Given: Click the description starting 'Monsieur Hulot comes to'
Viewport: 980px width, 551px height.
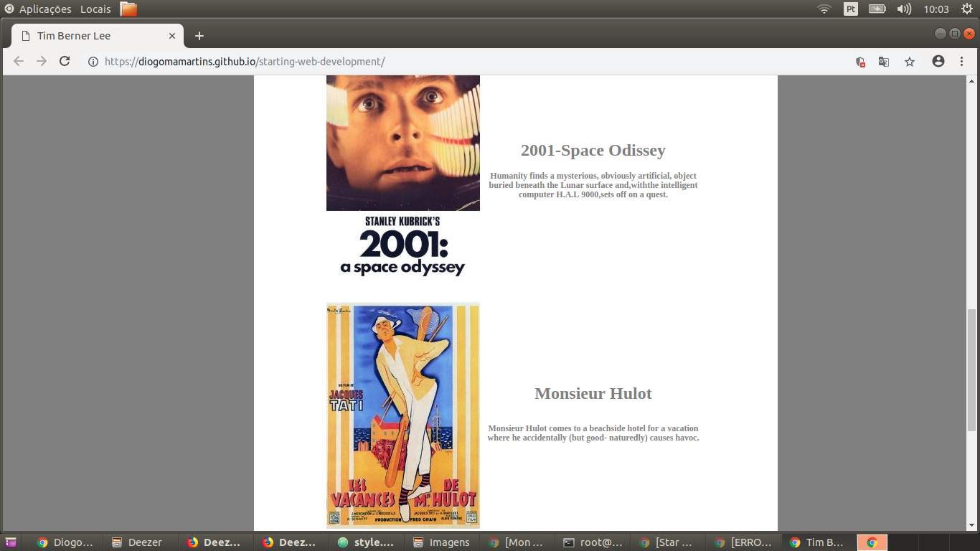Looking at the screenshot, I should point(593,433).
